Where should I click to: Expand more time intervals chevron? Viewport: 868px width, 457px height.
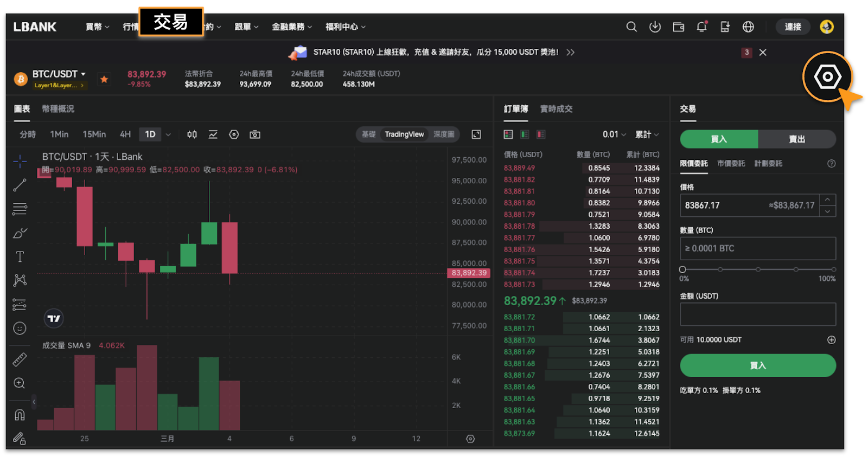click(168, 134)
